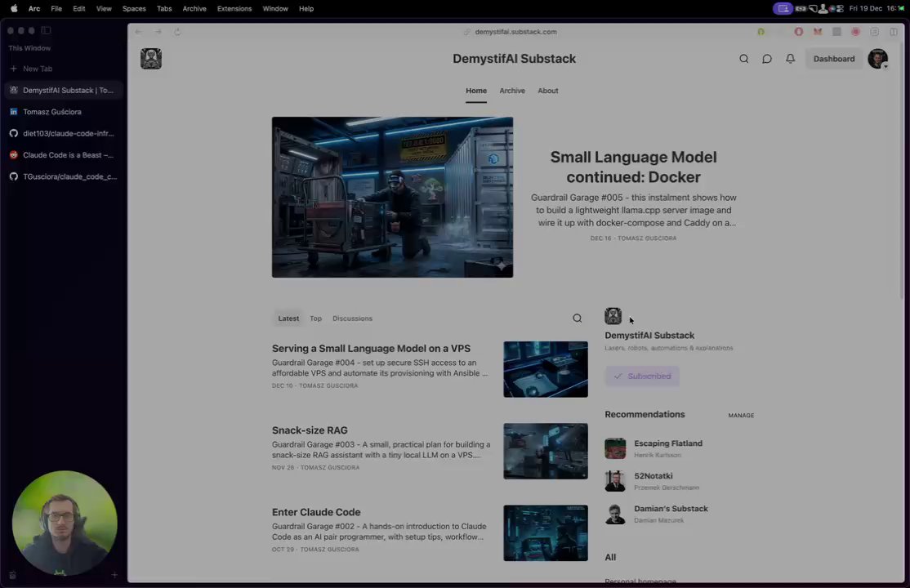Image resolution: width=910 pixels, height=588 pixels.
Task: Go forward with the browser forward arrow
Action: click(x=158, y=32)
